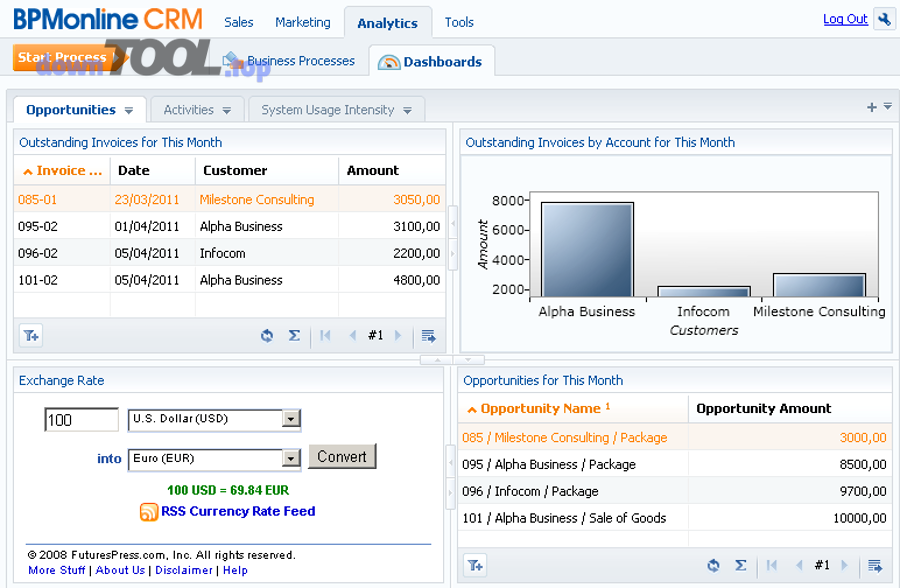Refresh the Opportunities for This Month grid
The height and width of the screenshot is (588, 900).
point(713,566)
